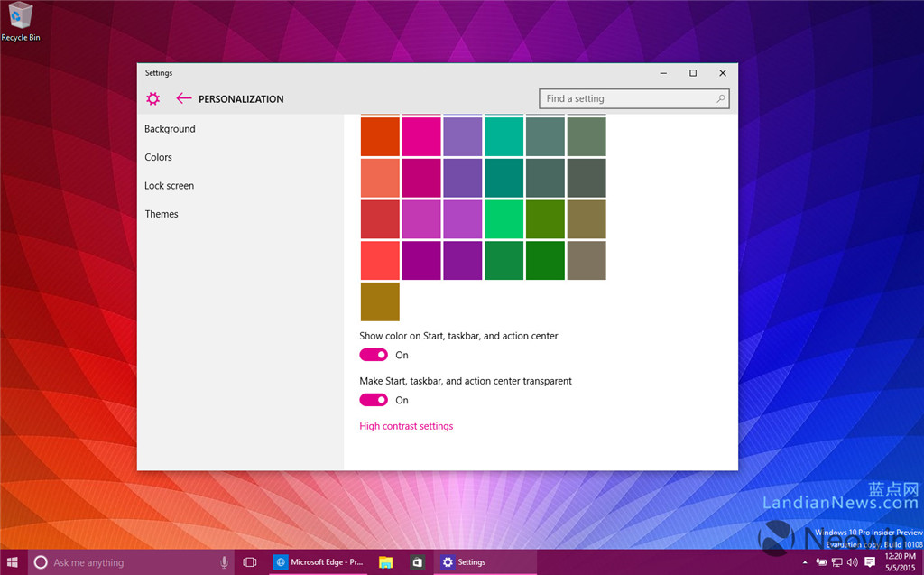Open the volume control in the system tray
This screenshot has height=575, width=924.
click(x=852, y=561)
